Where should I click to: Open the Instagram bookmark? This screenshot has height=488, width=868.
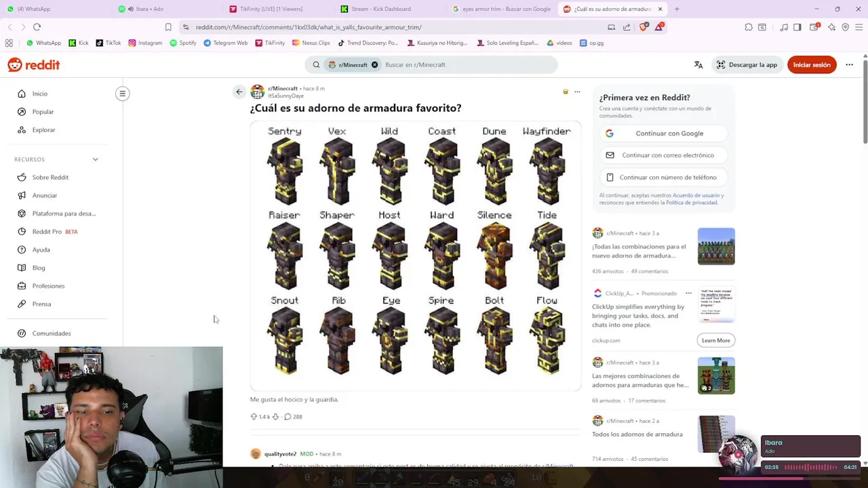(145, 43)
